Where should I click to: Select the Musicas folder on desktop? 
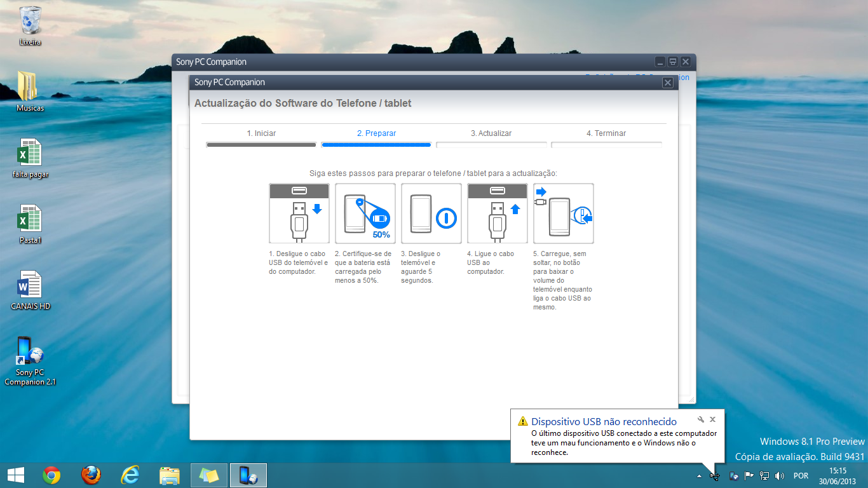[x=30, y=91]
